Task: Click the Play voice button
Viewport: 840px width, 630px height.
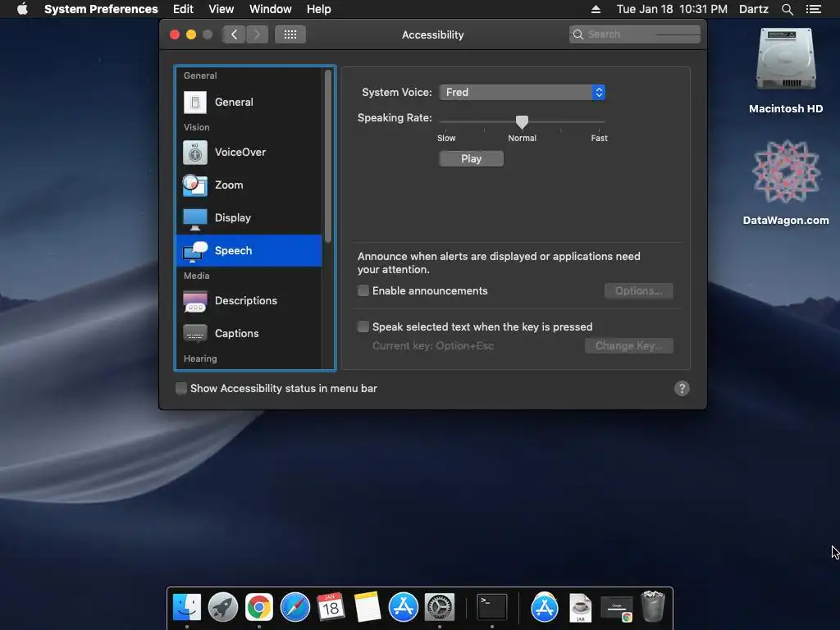Action: coord(471,158)
